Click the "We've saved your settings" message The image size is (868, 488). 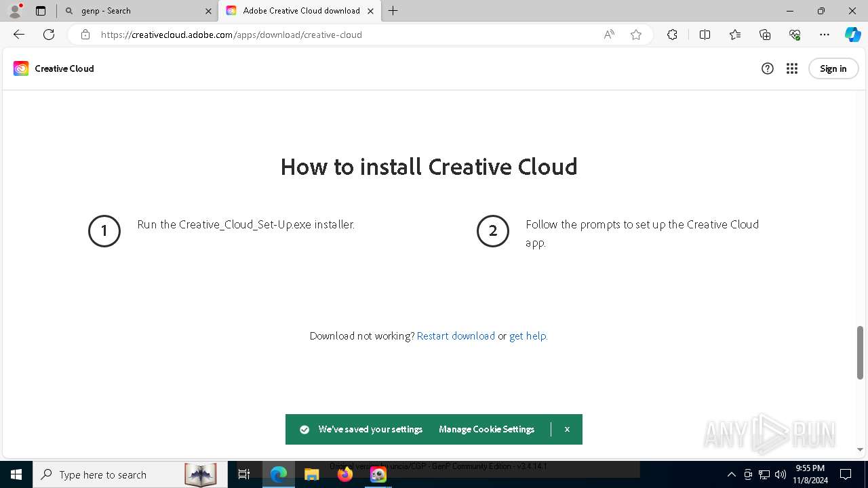pos(370,430)
